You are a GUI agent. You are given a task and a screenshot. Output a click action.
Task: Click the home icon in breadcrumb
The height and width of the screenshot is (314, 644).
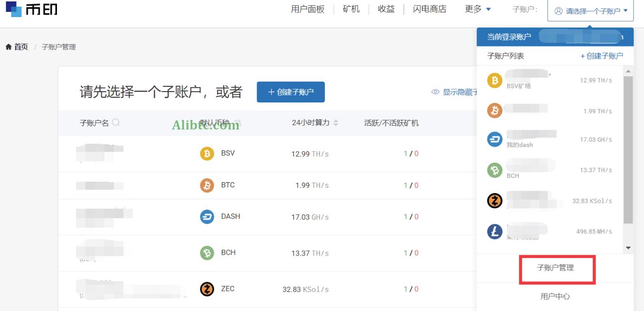click(9, 46)
